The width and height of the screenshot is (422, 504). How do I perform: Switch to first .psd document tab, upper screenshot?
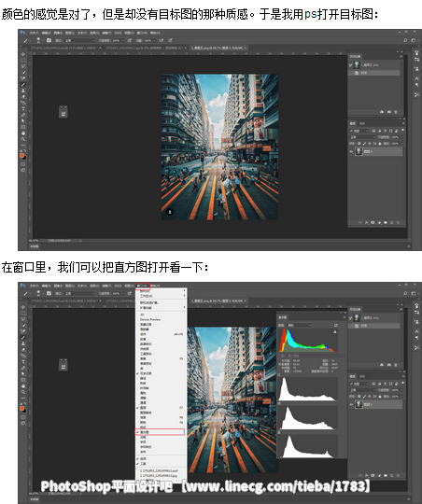pos(65,48)
